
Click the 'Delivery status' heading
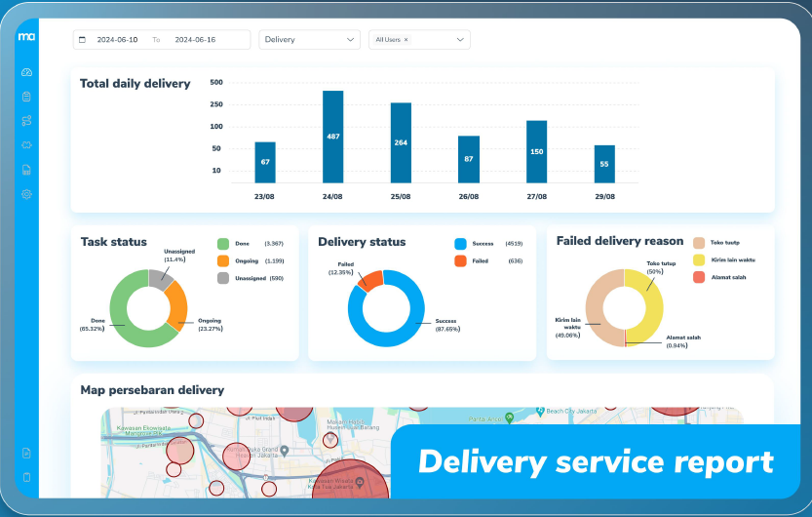(x=362, y=242)
